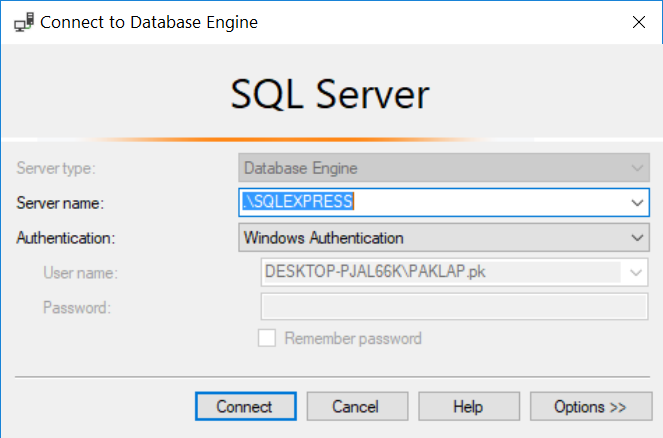The image size is (663, 438).
Task: Show more settings with Options >>
Action: click(590, 407)
